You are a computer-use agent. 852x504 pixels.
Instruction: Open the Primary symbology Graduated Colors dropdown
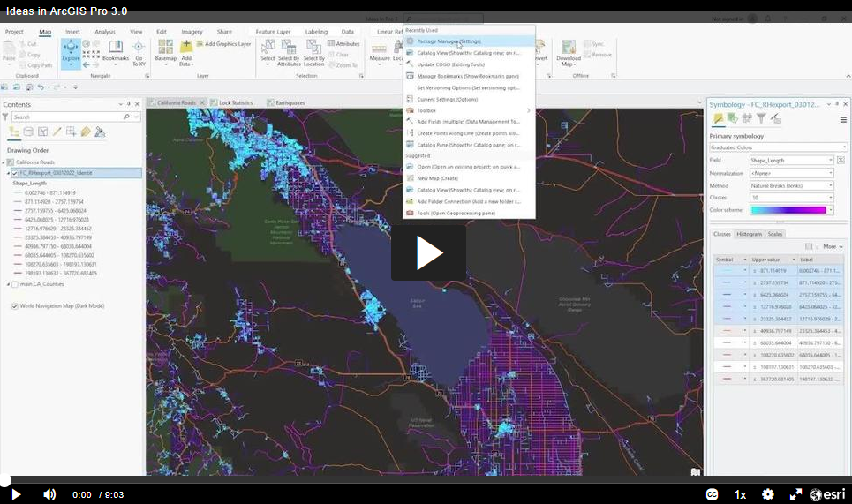(x=778, y=147)
